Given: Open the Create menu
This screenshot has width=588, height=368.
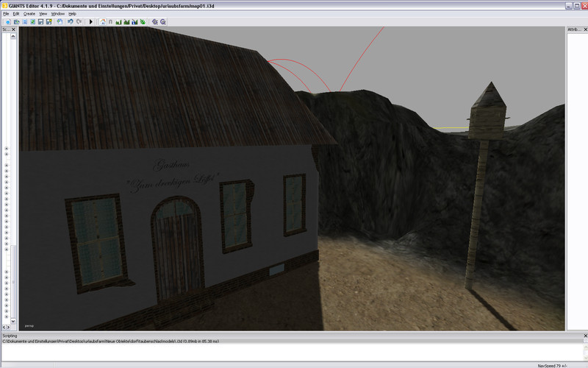Looking at the screenshot, I should (29, 13).
